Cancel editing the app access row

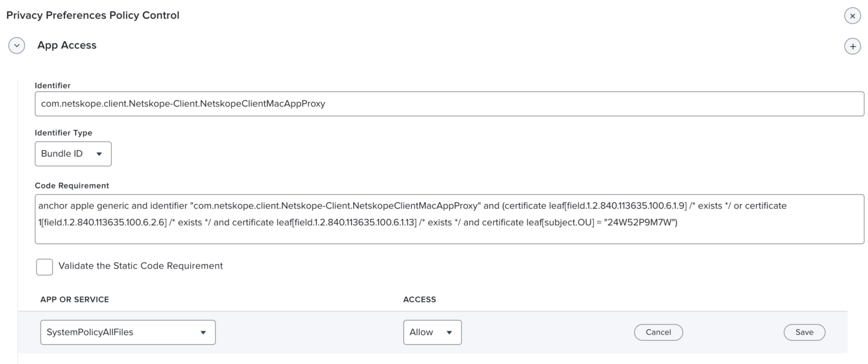[658, 332]
